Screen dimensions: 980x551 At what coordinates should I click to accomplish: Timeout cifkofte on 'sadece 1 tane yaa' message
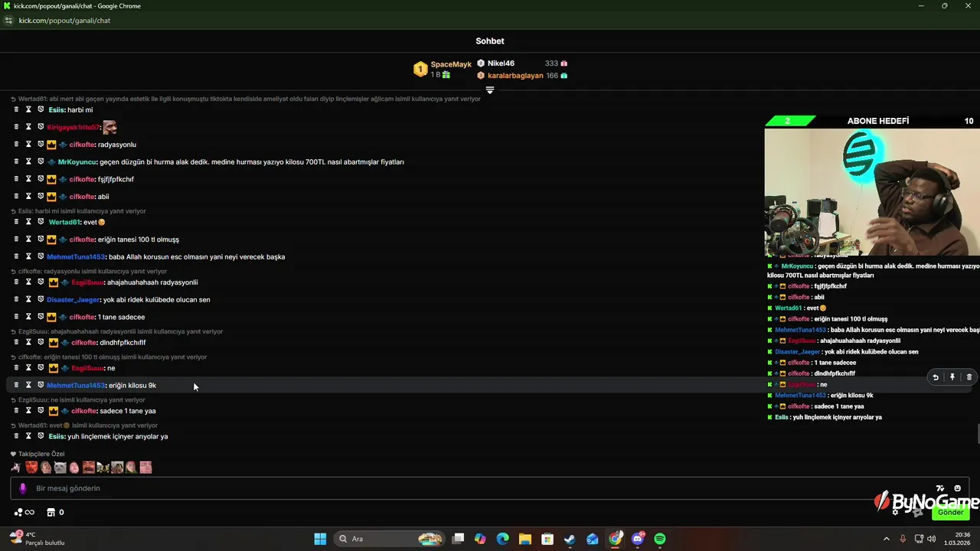[28, 411]
